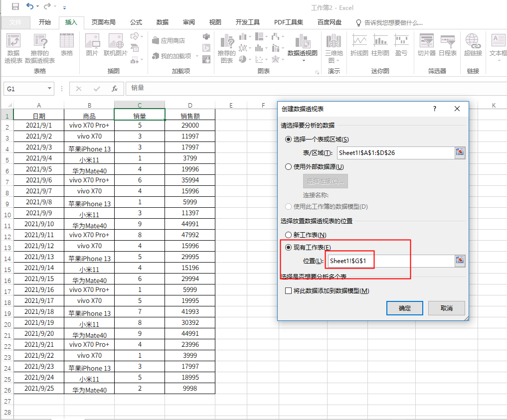Image resolution: width=507 pixels, height=420 pixels.
Task: Check 将此数据添加到数据模型
Action: [x=288, y=291]
